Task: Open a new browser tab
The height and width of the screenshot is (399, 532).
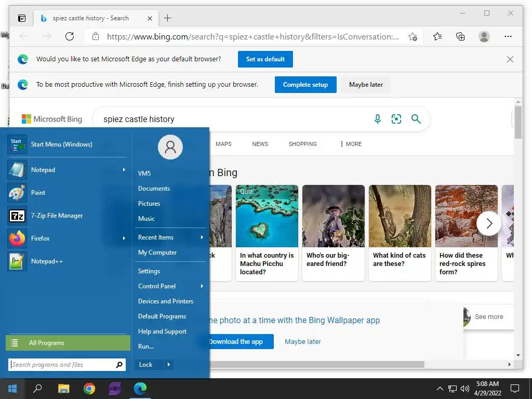Action: coord(167,18)
